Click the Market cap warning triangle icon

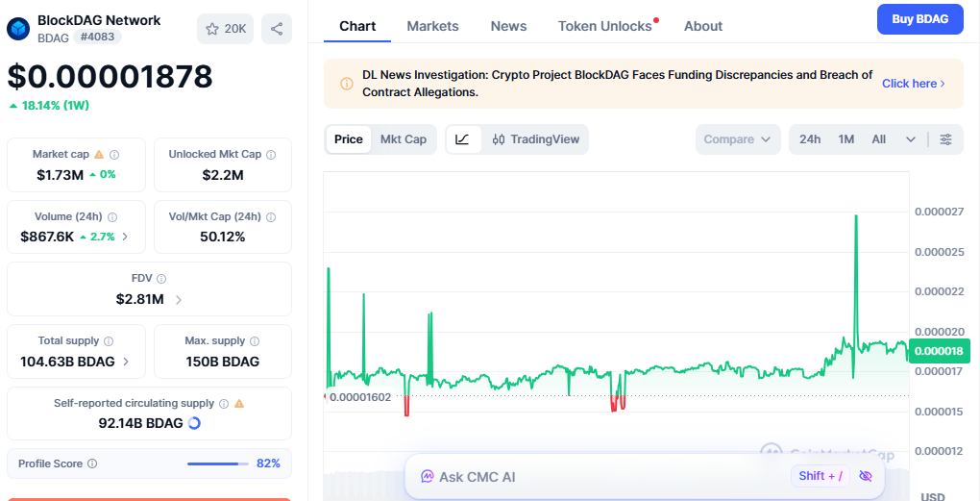click(99, 154)
